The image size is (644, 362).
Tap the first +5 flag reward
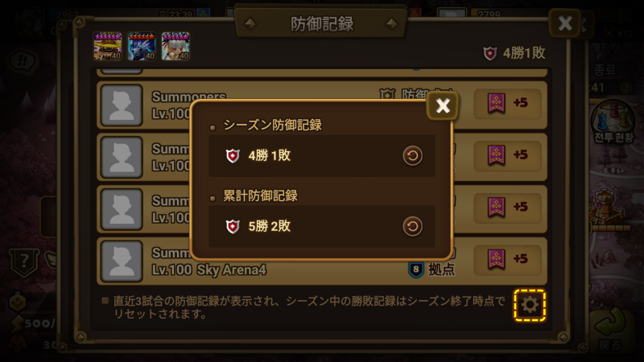tap(507, 104)
